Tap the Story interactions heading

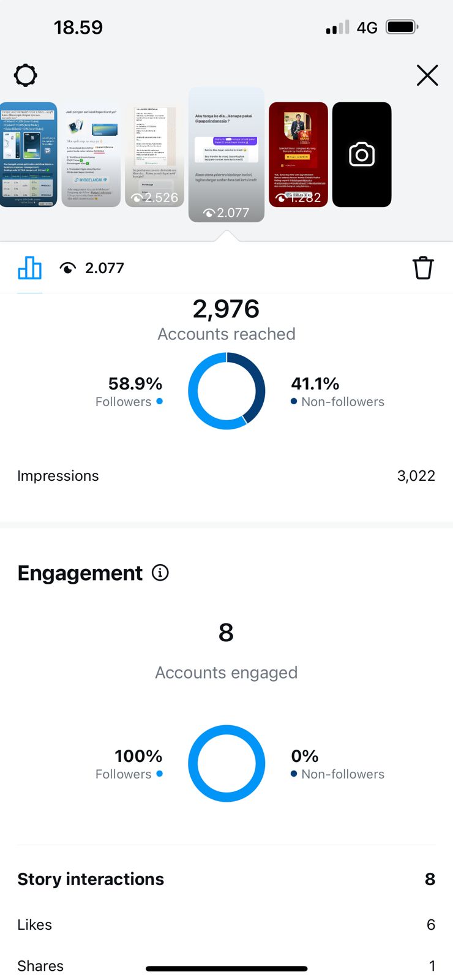91,879
